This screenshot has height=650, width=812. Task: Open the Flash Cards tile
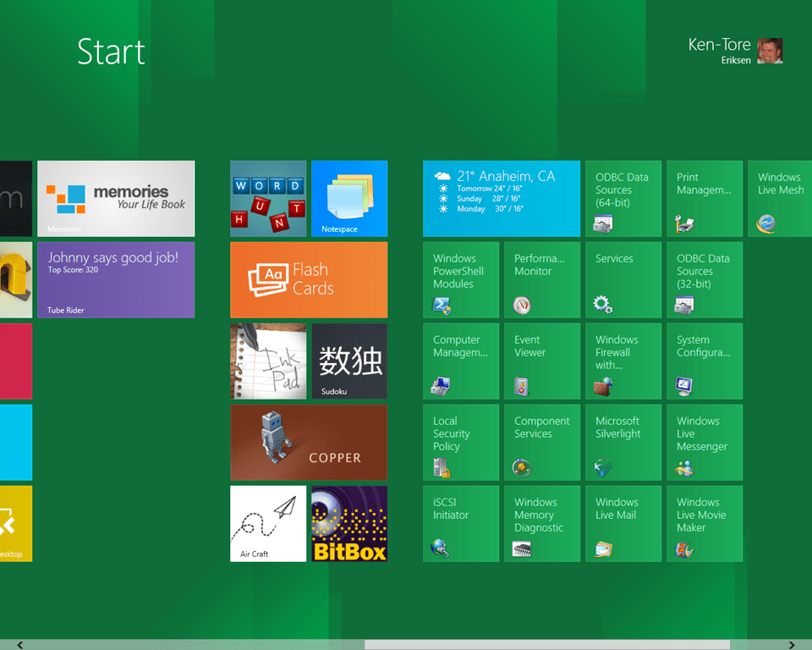(x=309, y=280)
